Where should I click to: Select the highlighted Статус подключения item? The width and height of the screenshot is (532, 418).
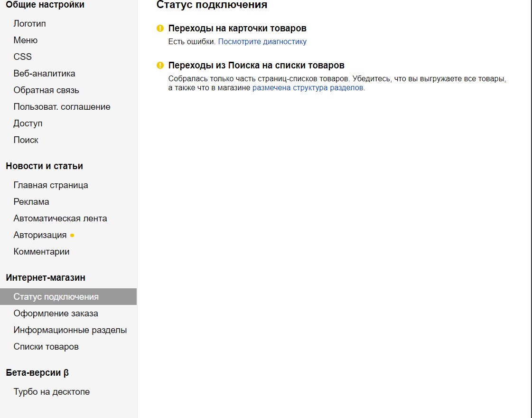click(x=68, y=297)
